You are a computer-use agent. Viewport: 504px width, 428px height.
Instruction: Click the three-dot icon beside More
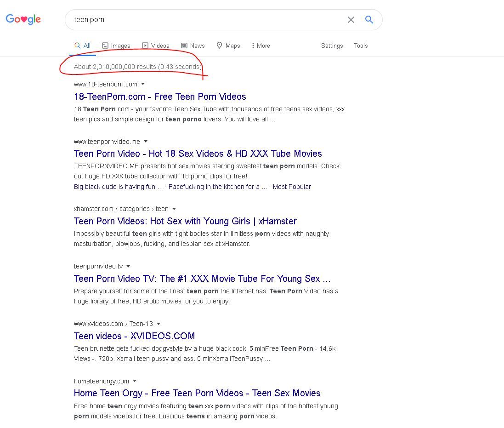coord(253,46)
